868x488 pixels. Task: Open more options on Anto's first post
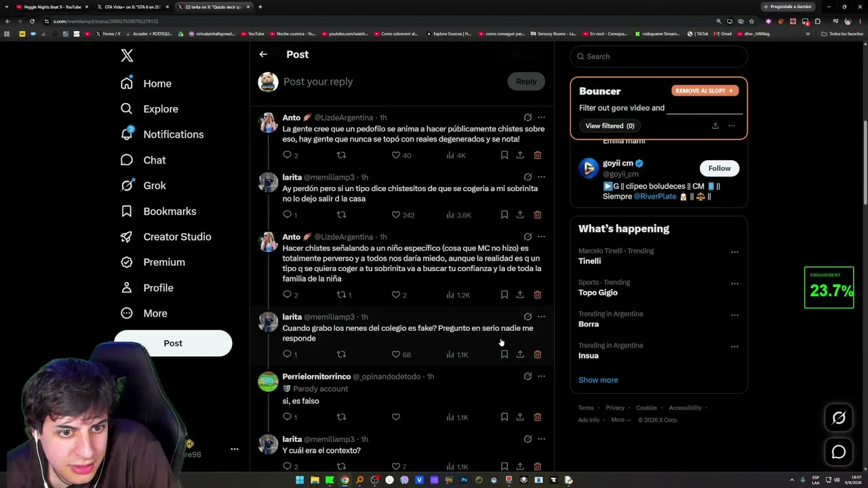coord(541,117)
